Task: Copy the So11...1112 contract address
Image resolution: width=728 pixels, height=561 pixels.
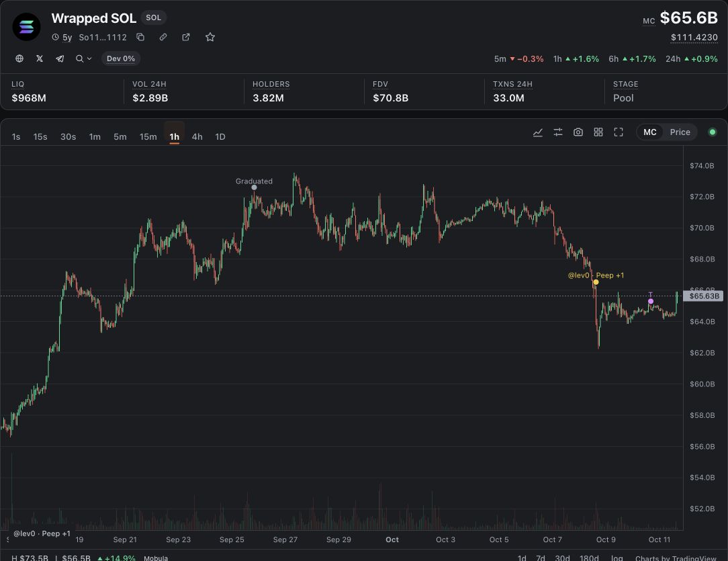Action: [140, 37]
